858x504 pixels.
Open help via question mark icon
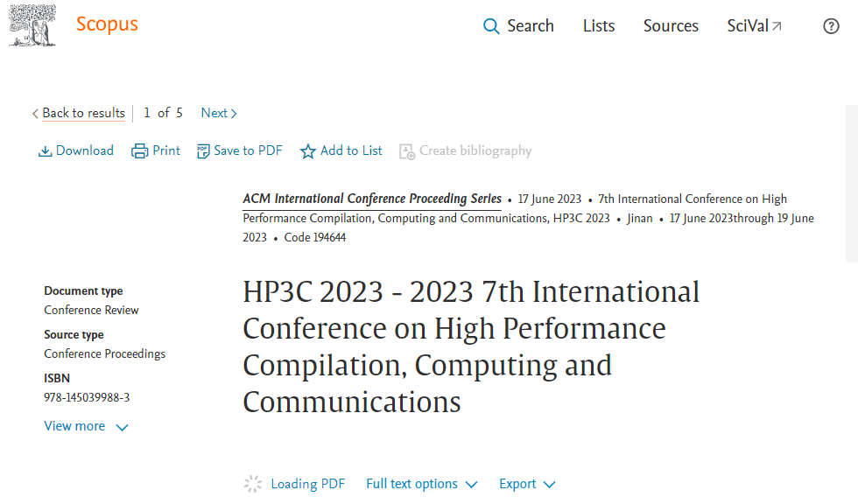(x=831, y=26)
